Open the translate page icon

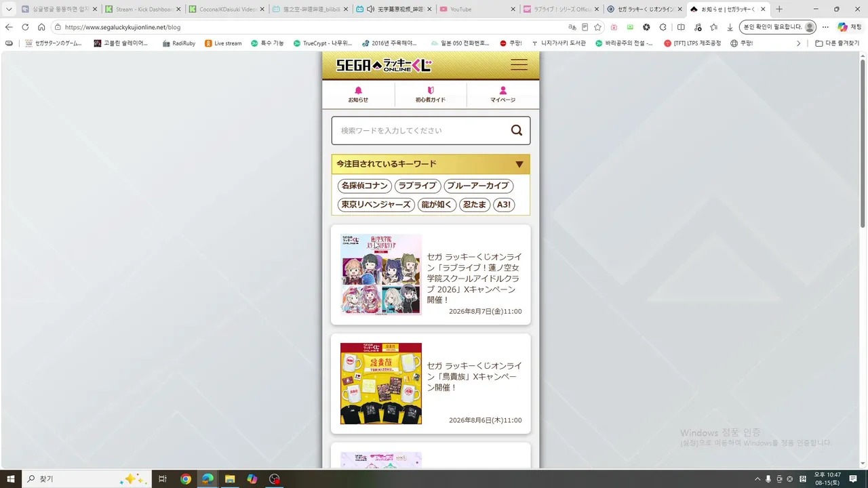(572, 27)
